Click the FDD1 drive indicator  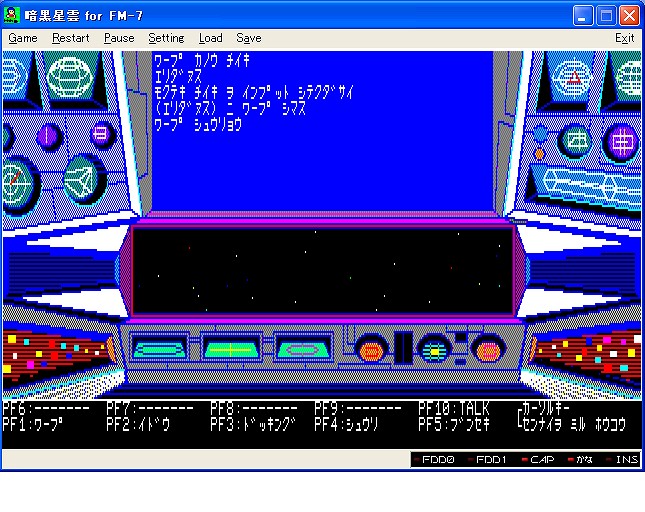click(x=487, y=459)
